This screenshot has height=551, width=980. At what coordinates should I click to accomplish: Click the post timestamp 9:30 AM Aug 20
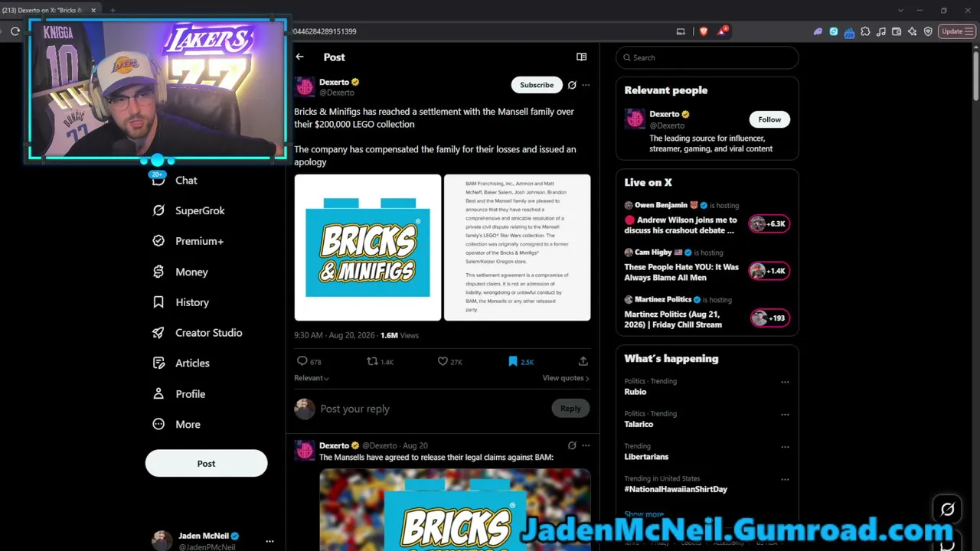335,335
